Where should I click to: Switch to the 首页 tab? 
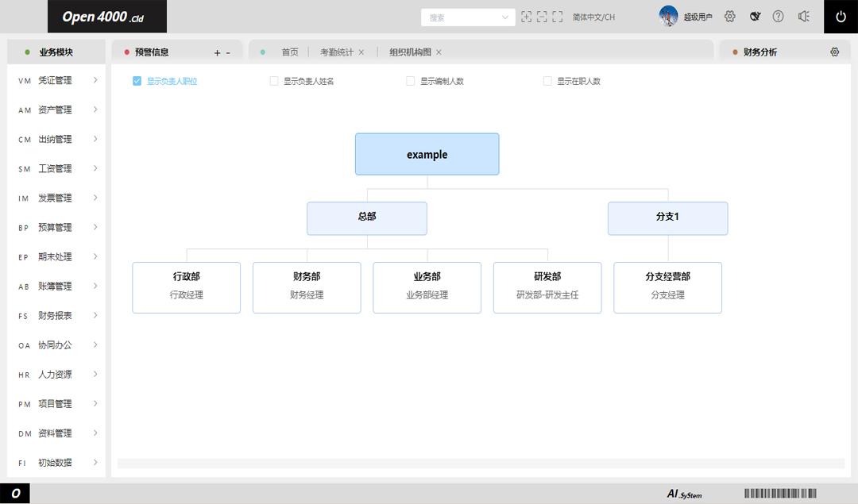pyautogui.click(x=289, y=52)
